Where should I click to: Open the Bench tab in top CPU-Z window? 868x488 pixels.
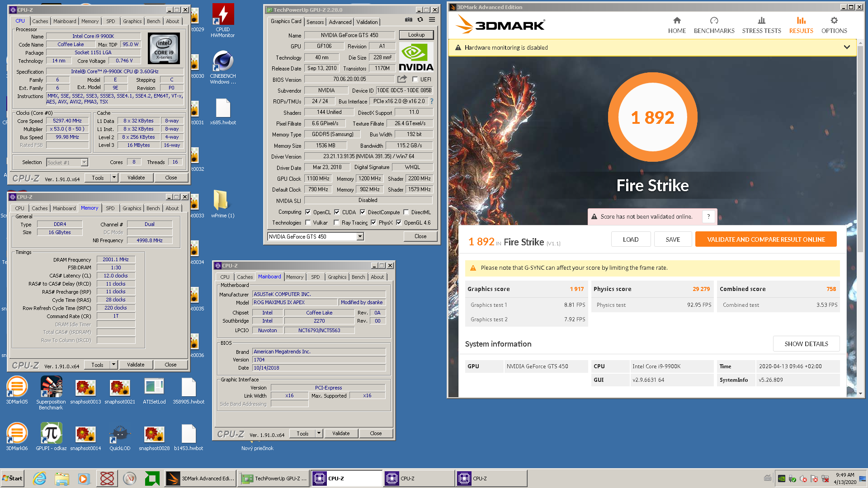[154, 21]
